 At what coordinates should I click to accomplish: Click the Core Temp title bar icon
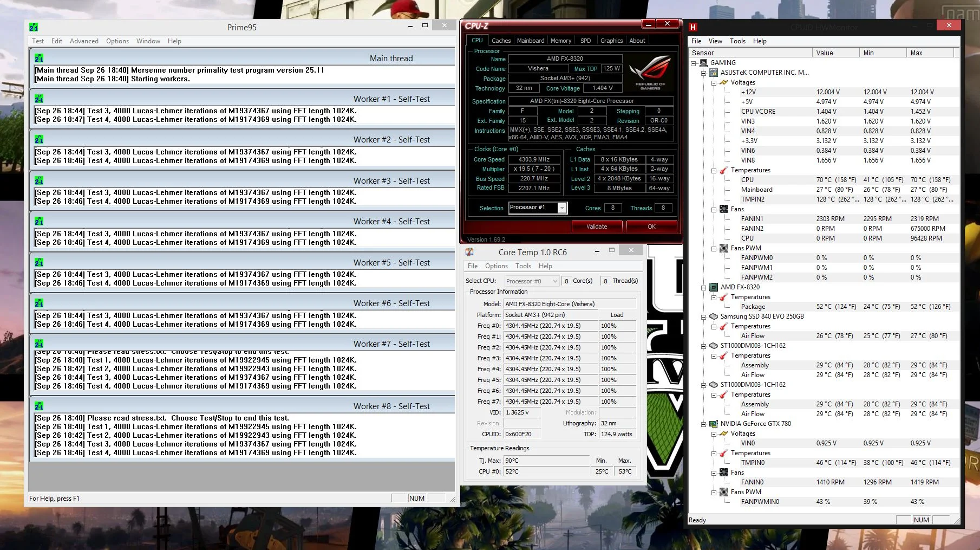469,252
